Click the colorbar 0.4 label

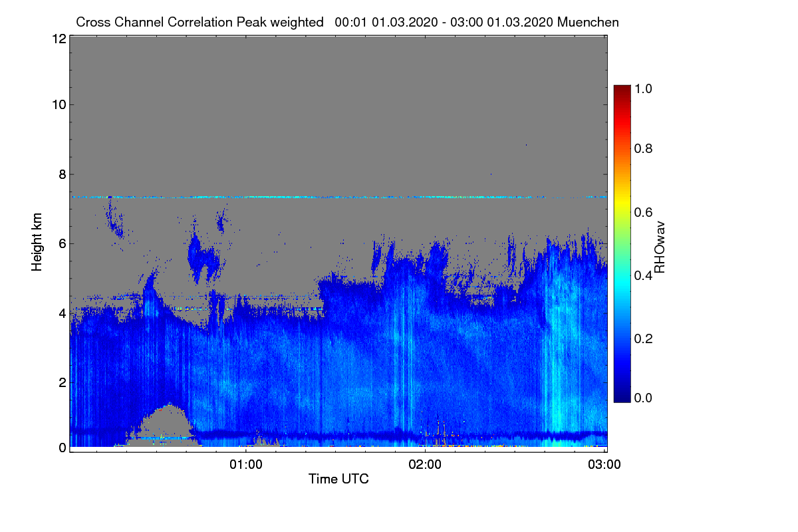point(647,275)
